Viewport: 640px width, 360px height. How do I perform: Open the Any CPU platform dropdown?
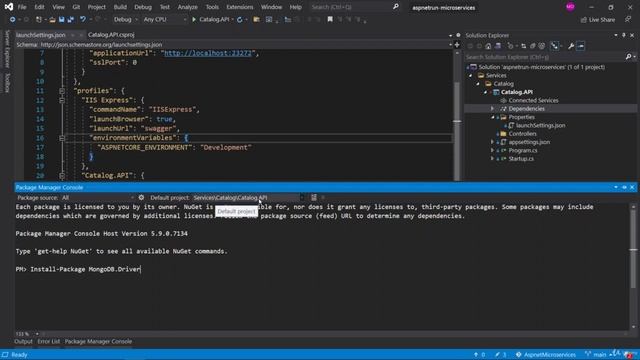[164, 19]
